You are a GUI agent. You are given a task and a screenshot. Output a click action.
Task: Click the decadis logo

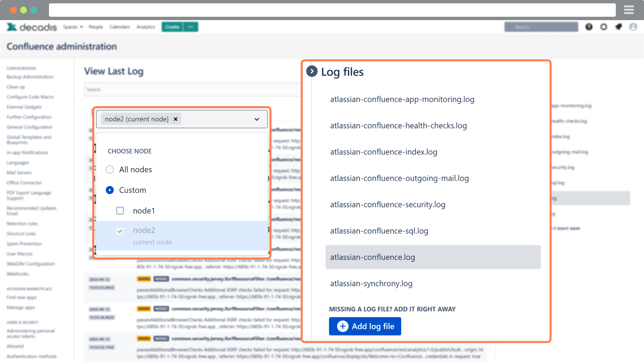coord(32,27)
